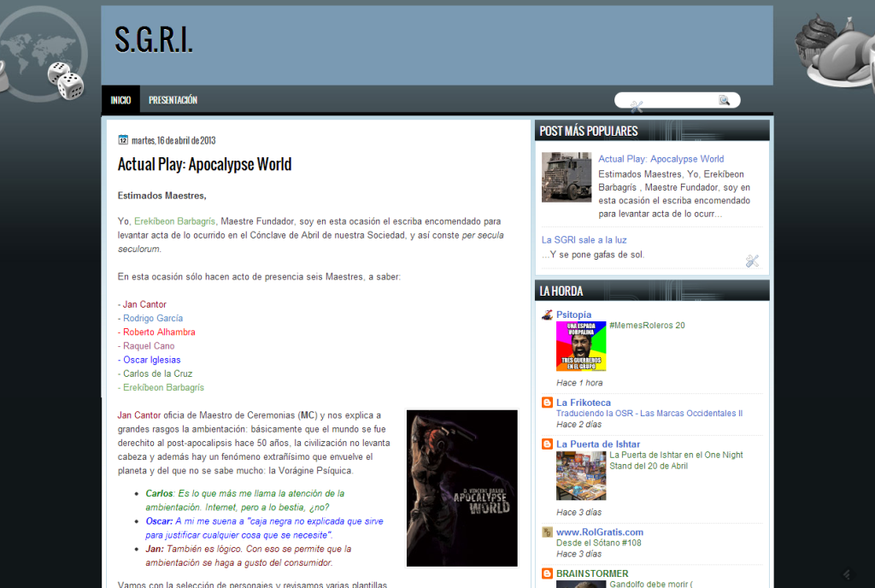
Task: Click Hace 2 días timestamp
Action: (x=578, y=425)
